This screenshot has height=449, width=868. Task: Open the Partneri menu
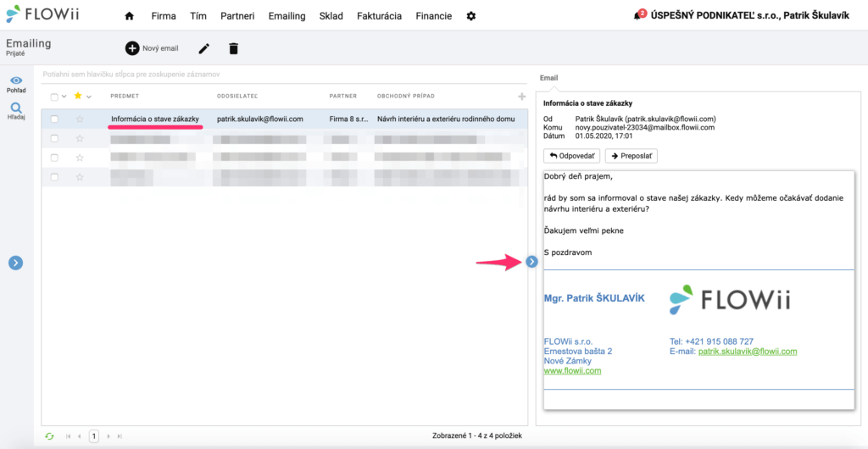237,16
